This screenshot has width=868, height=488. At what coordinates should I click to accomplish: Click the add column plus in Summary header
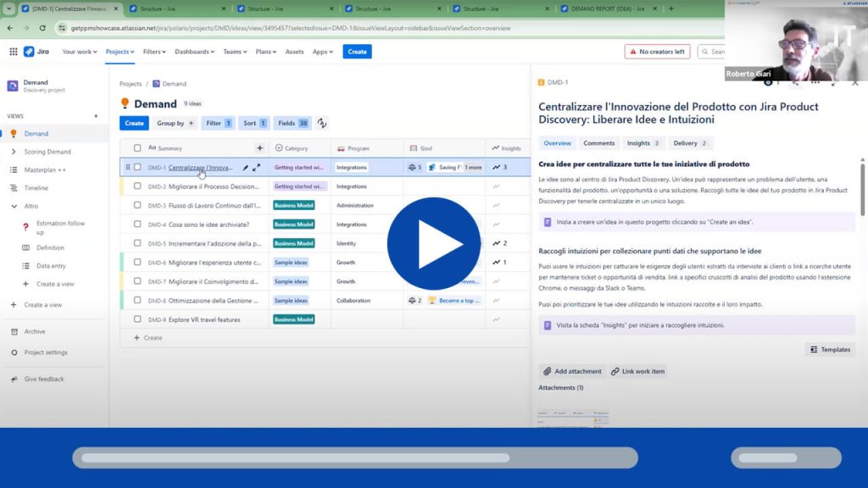(259, 148)
